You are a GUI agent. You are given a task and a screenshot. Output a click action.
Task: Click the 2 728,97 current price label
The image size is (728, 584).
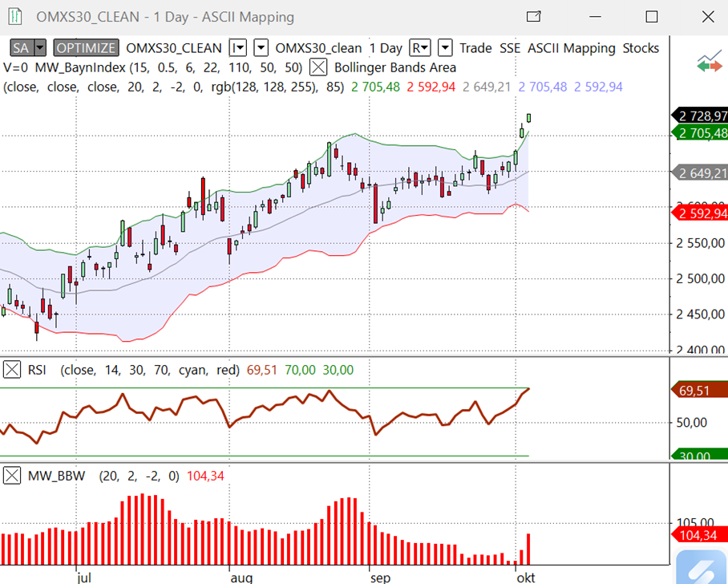pos(698,116)
